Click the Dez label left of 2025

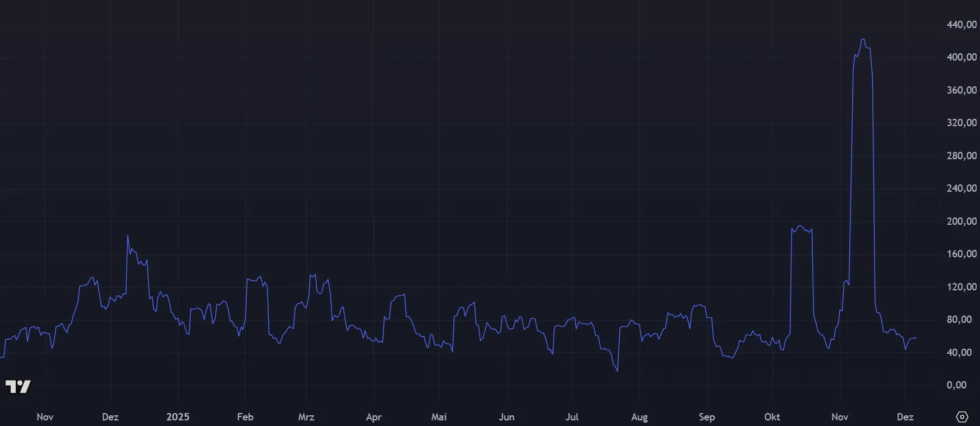pyautogui.click(x=111, y=417)
